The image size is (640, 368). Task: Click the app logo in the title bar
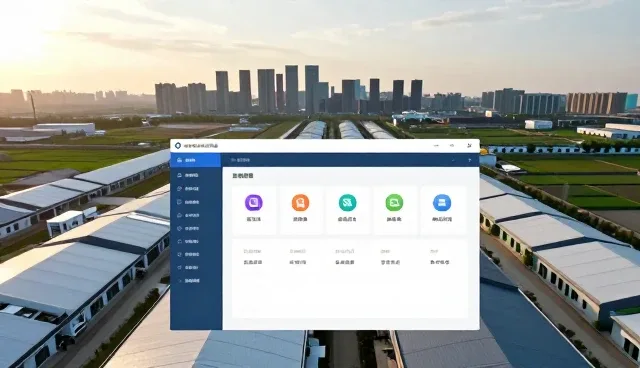178,146
